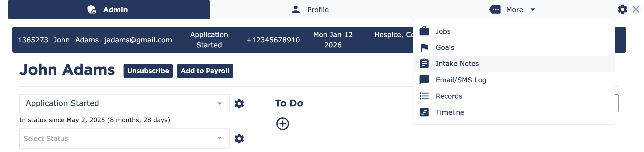Click the Intake Notes clipboard icon
This screenshot has width=644, height=152.
424,64
